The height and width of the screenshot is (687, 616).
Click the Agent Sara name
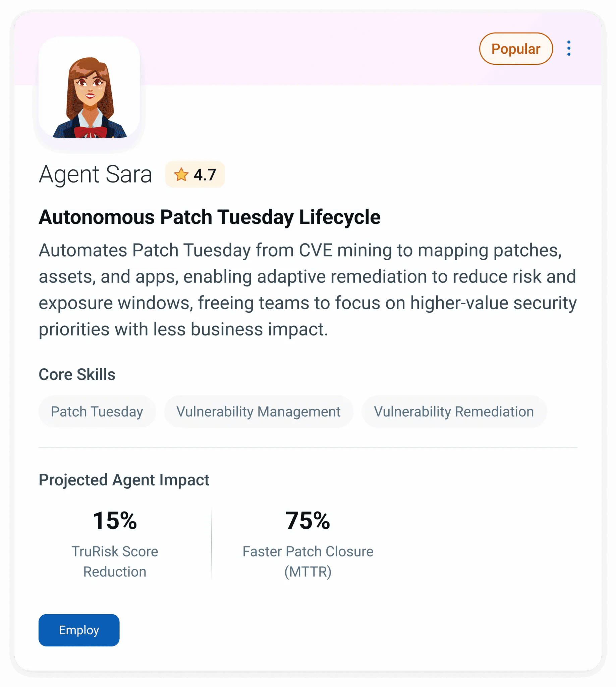[x=96, y=174]
